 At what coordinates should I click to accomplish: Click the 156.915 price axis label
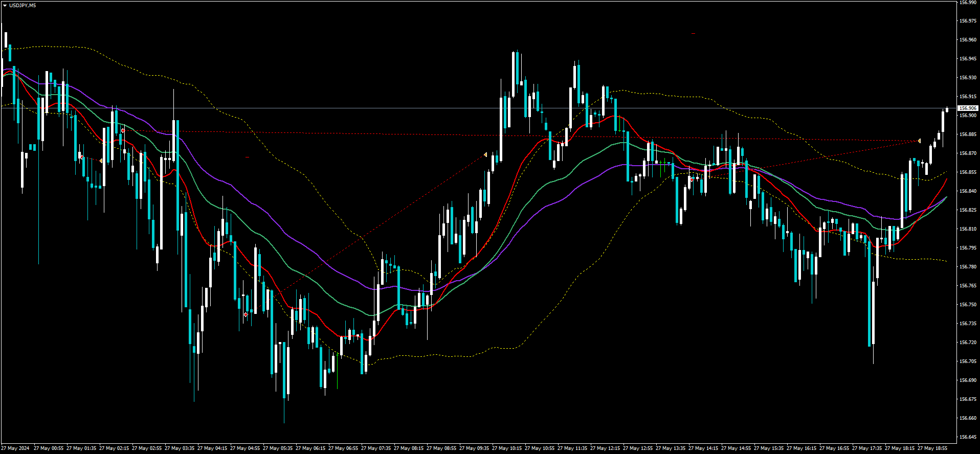coord(968,97)
